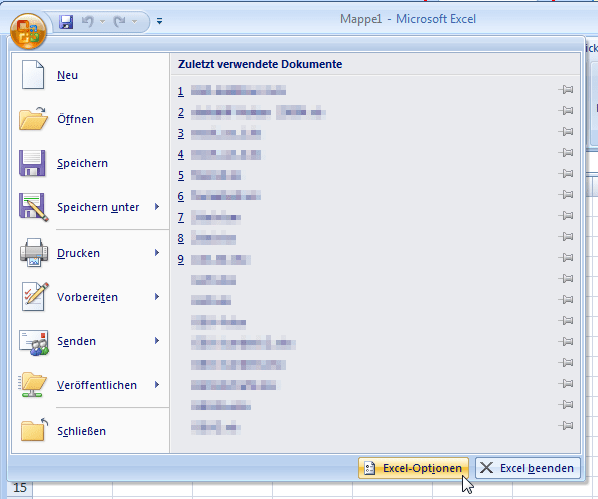
Task: Select the Veröffentlichen menu entry
Action: point(91,385)
